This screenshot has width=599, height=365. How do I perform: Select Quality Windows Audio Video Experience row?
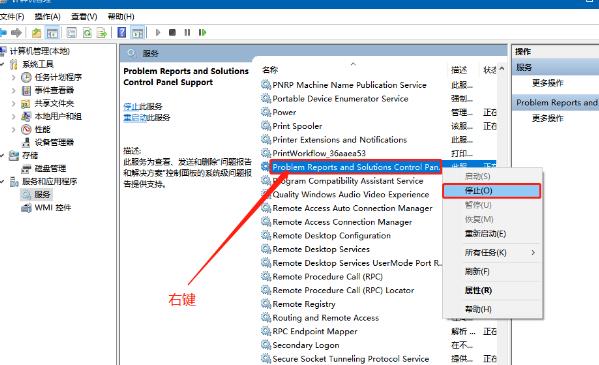point(350,195)
